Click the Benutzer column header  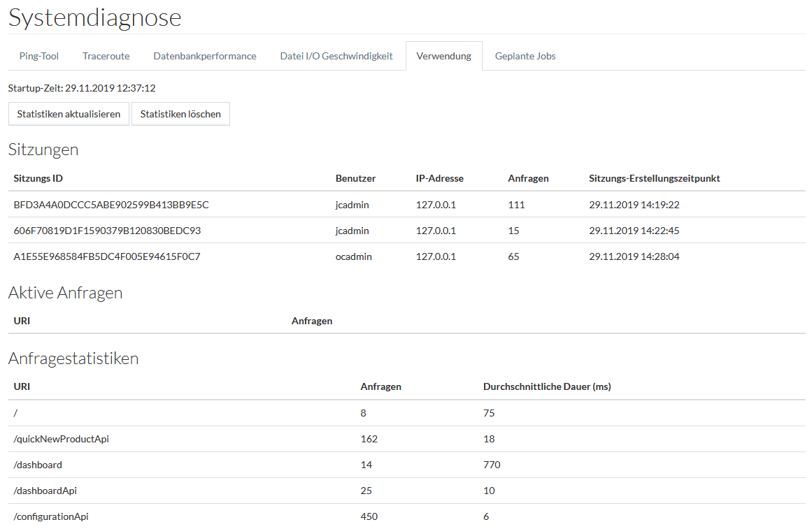(355, 178)
